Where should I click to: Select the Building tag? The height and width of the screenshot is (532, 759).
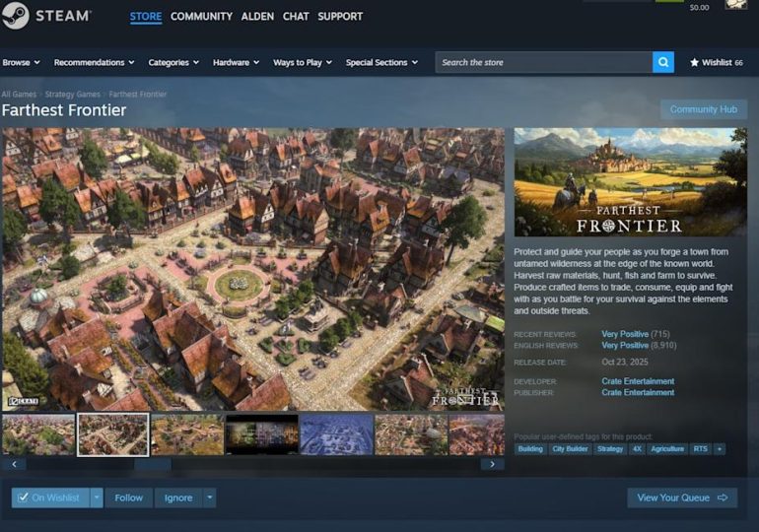[530, 449]
